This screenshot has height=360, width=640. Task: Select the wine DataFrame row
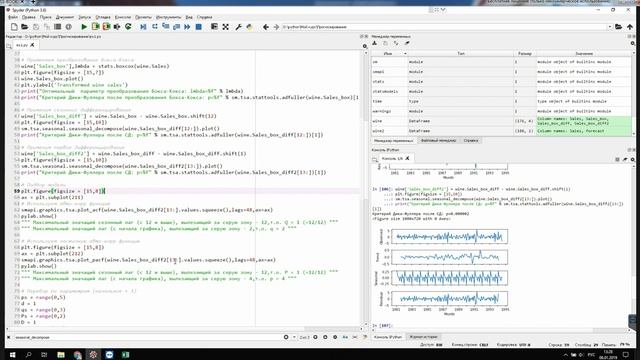(501, 121)
